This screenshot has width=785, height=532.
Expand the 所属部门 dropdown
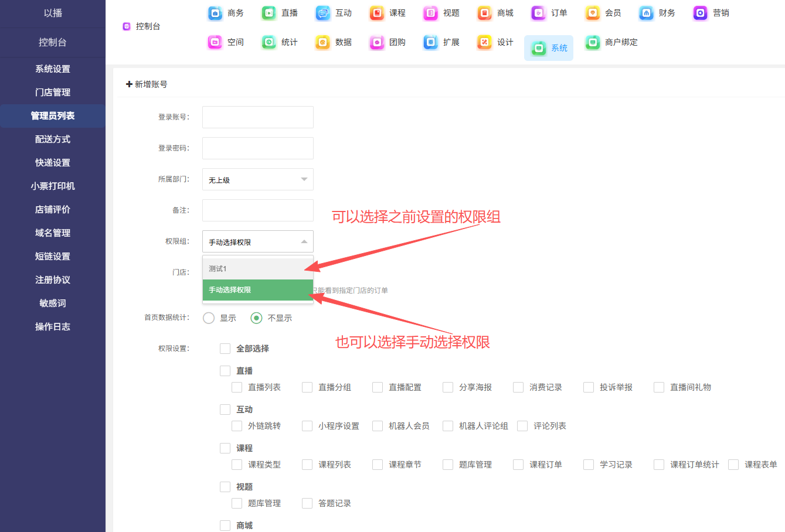(257, 179)
